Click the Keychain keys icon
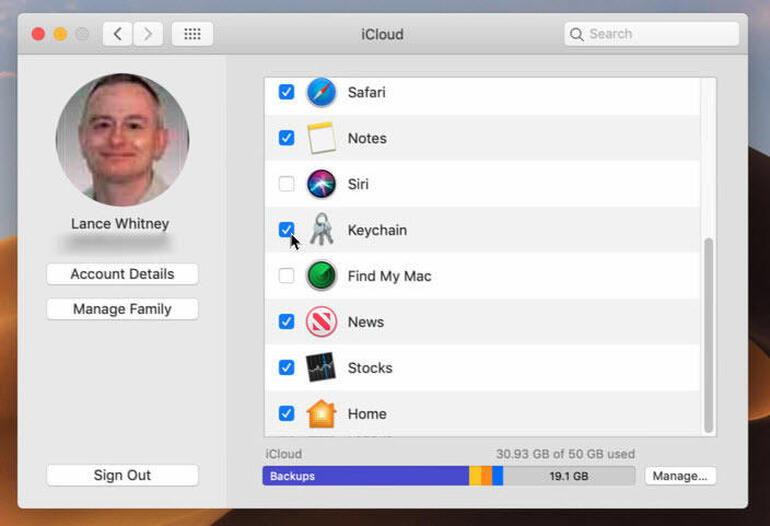The image size is (770, 526). 321,229
